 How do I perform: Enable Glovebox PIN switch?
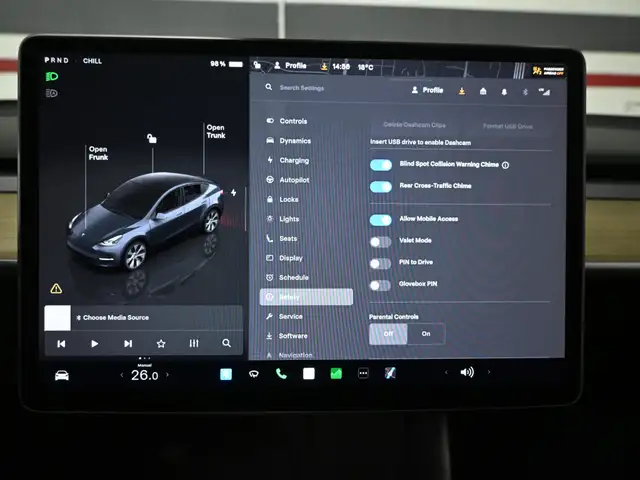(x=380, y=285)
